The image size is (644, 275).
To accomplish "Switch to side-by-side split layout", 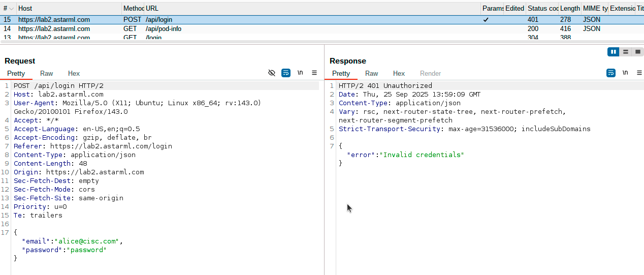I will click(x=614, y=52).
